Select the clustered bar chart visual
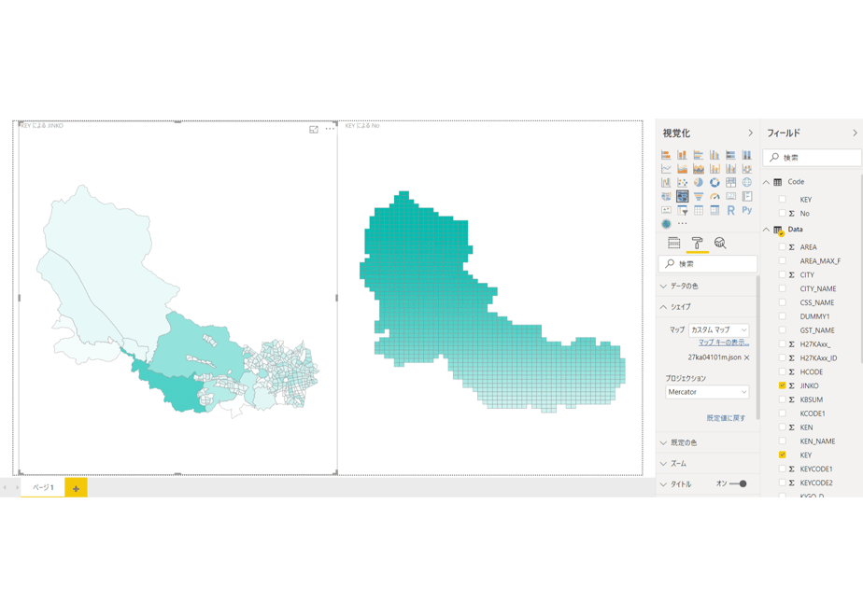Viewport: 863px width, 616px height. click(x=699, y=155)
